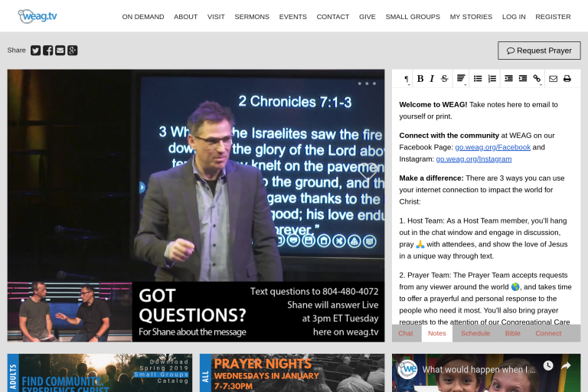
Task: Toggle strikethrough formatting in notes
Action: pos(444,79)
